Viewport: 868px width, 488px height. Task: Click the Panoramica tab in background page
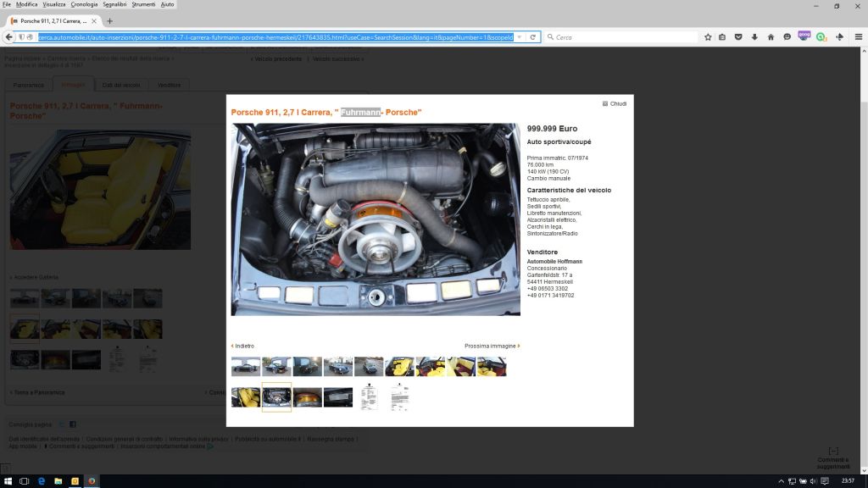[28, 86]
